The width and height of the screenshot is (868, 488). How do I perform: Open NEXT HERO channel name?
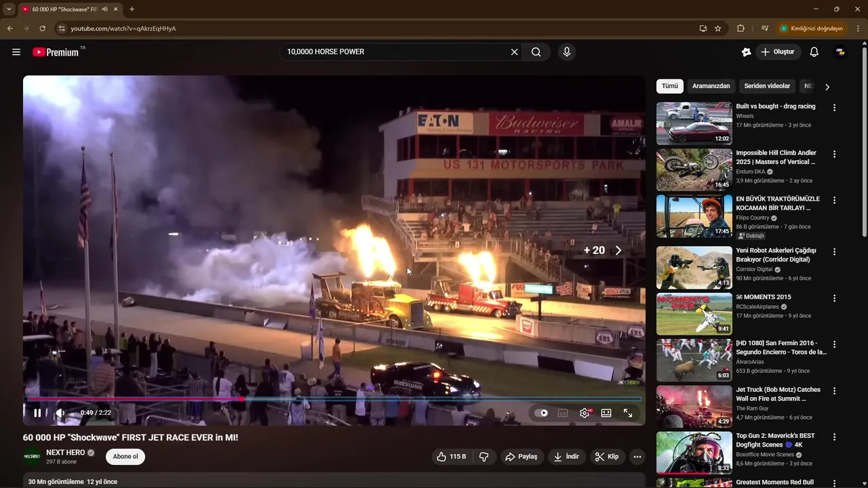tap(66, 453)
